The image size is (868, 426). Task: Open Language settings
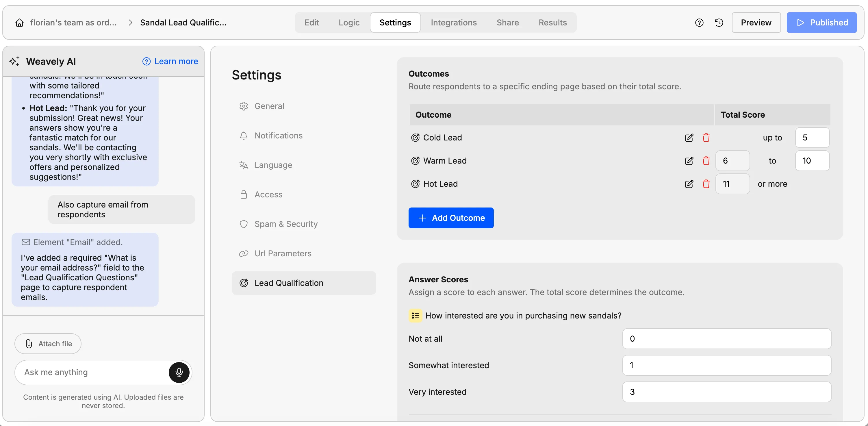(x=304, y=165)
